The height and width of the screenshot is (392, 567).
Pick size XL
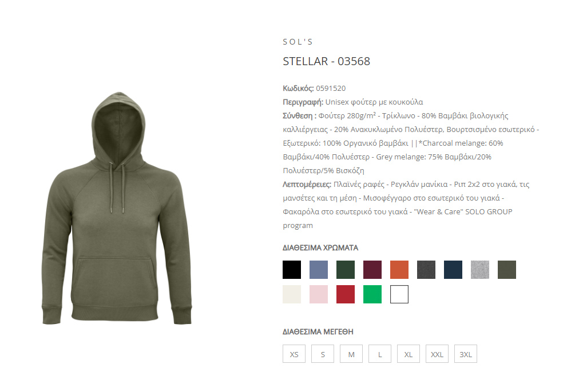coord(409,354)
